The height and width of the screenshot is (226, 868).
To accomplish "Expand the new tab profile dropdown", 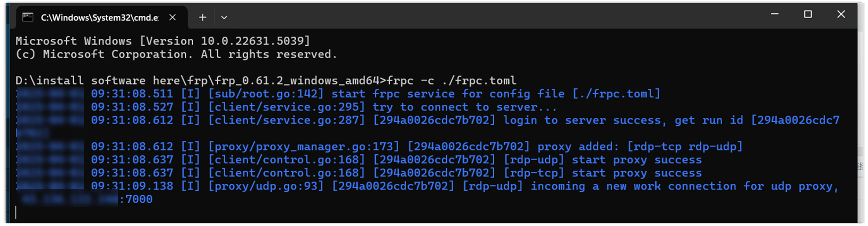I will (x=224, y=18).
